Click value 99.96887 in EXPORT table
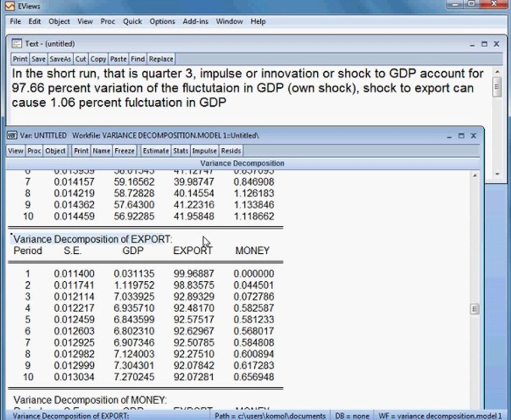Image resolution: width=511 pixels, height=420 pixels. pyautogui.click(x=194, y=274)
